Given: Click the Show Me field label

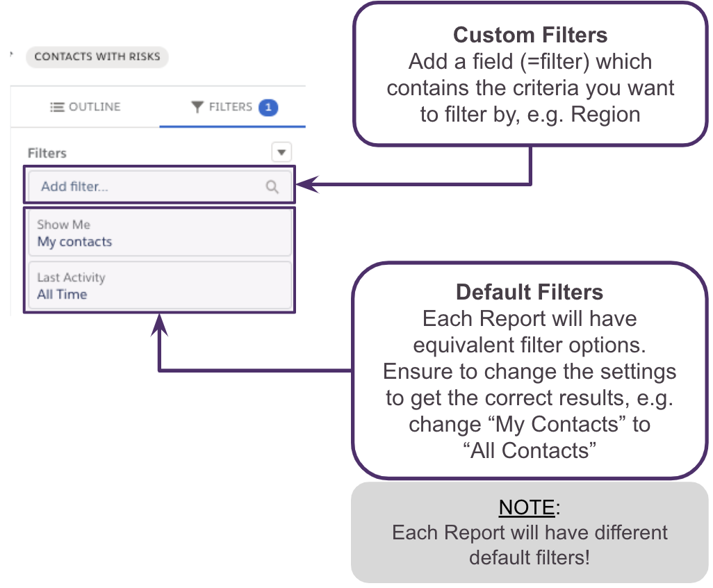Looking at the screenshot, I should point(63,224).
